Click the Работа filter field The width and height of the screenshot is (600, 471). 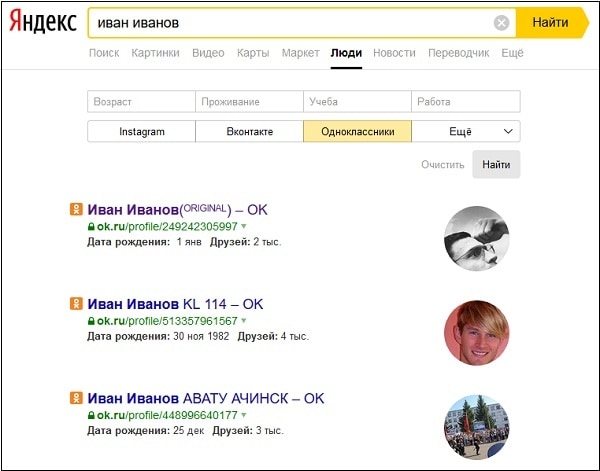[466, 101]
